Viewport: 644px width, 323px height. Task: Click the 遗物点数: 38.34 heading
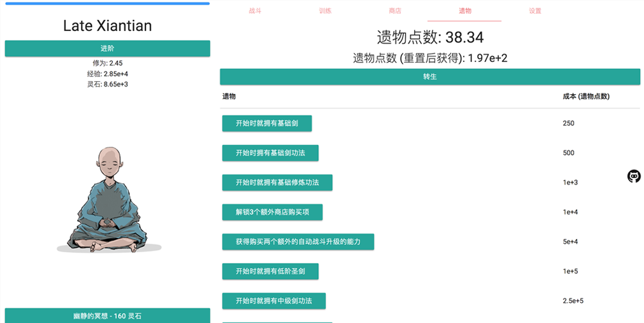430,37
